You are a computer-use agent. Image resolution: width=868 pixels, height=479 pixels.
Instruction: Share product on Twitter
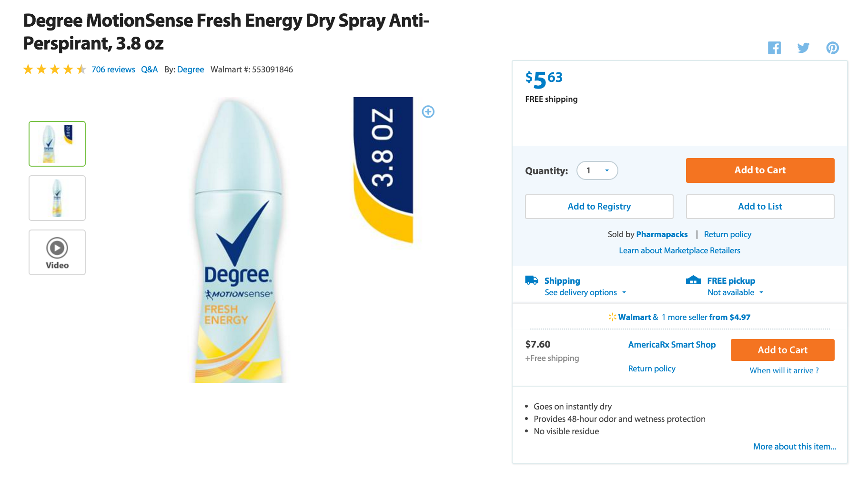(803, 48)
